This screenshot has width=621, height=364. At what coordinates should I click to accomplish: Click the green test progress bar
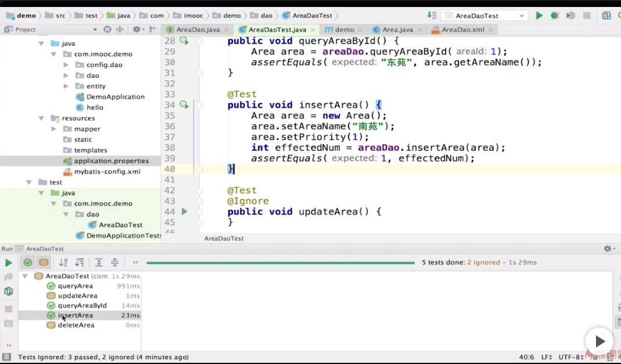pyautogui.click(x=281, y=263)
